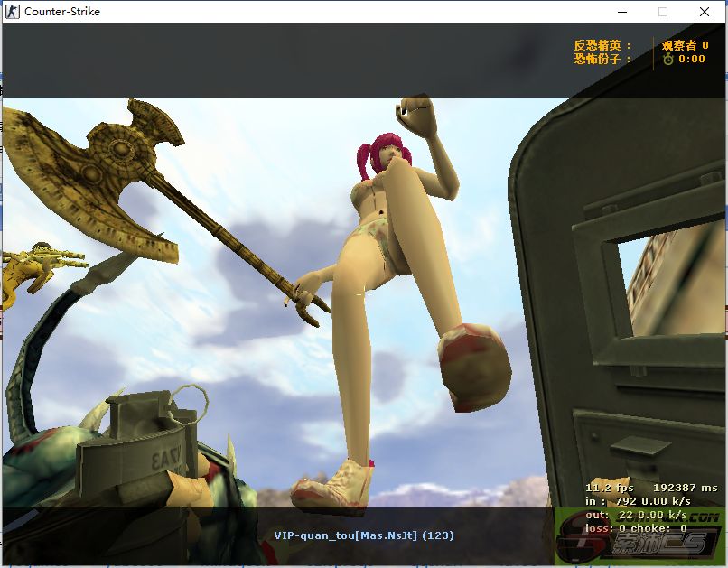Click the 'in : 792 0.00 k/s' net graph line

pos(638,501)
